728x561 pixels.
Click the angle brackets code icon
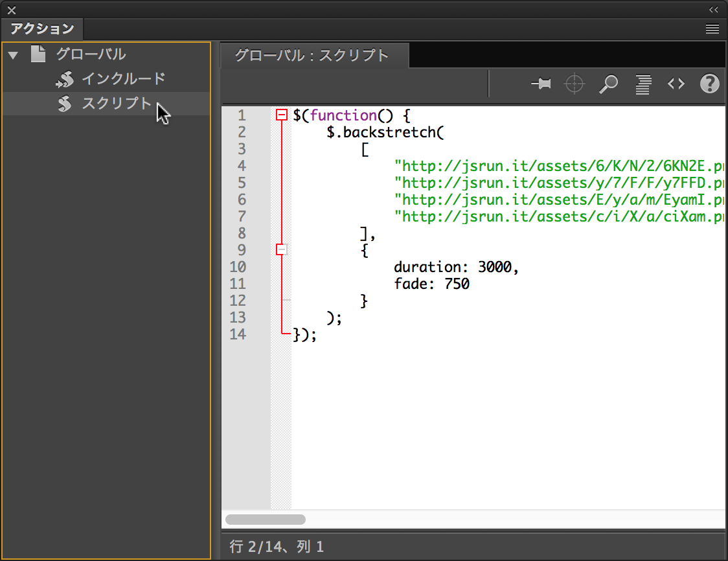click(x=676, y=84)
